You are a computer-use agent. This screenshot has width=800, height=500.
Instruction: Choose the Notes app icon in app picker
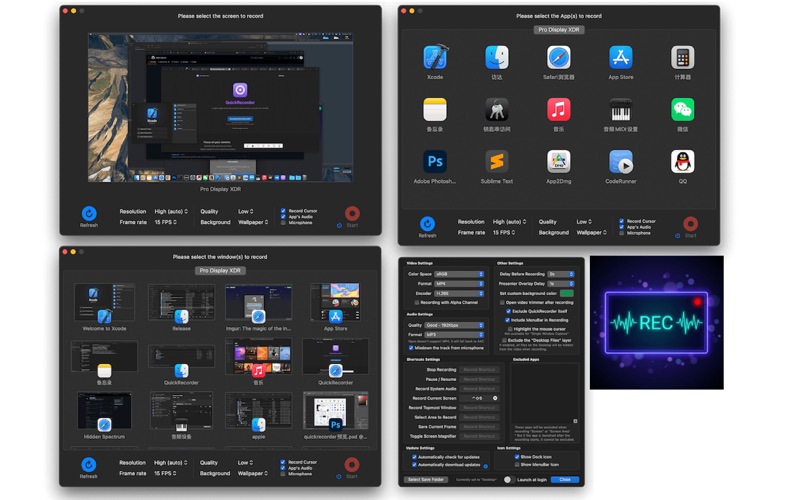pos(435,109)
